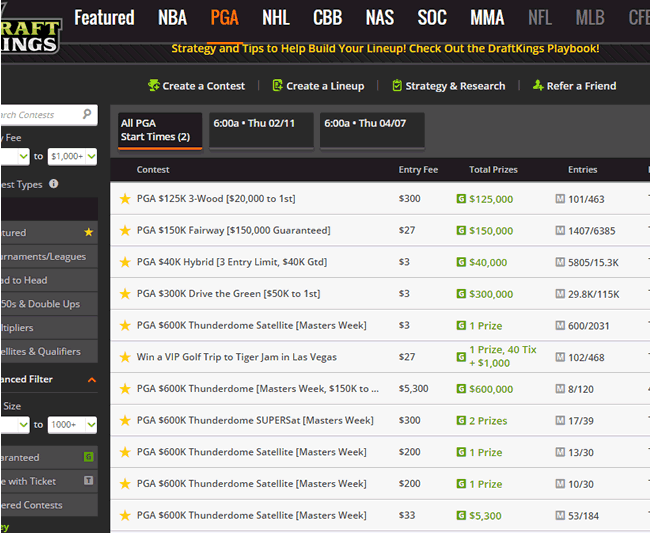Select the Multipliers filter
The width and height of the screenshot is (650, 533).
pyautogui.click(x=49, y=327)
